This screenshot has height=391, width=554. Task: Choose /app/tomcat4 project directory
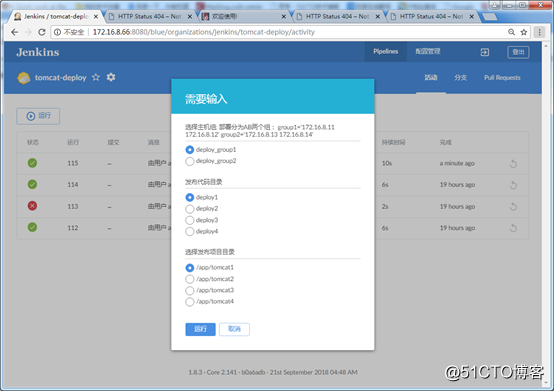click(x=190, y=302)
